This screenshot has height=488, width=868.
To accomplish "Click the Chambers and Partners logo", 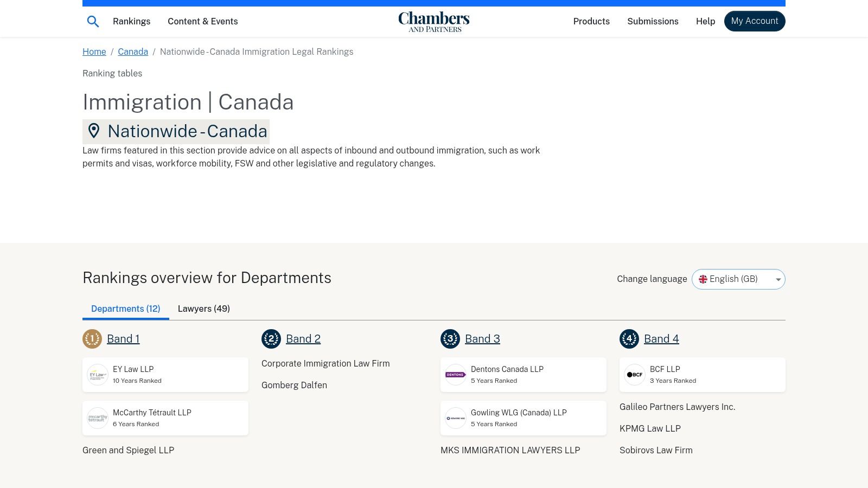I will point(433,21).
